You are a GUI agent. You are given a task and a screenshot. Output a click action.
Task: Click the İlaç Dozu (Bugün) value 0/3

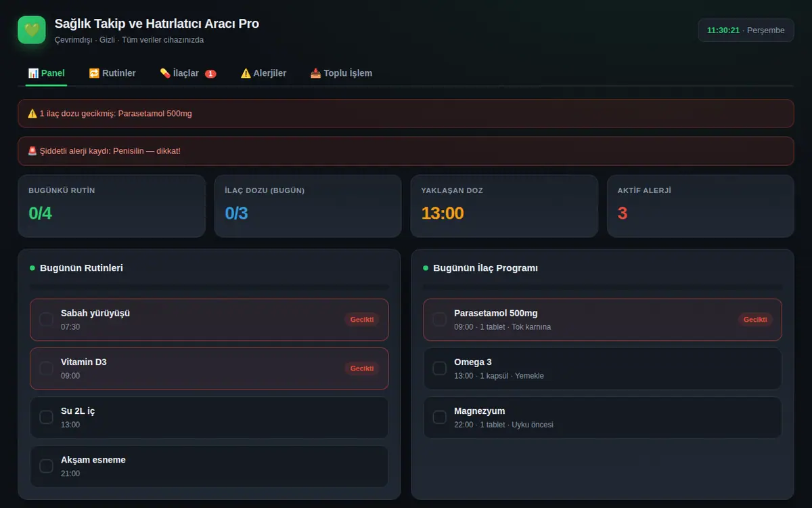[x=236, y=213]
